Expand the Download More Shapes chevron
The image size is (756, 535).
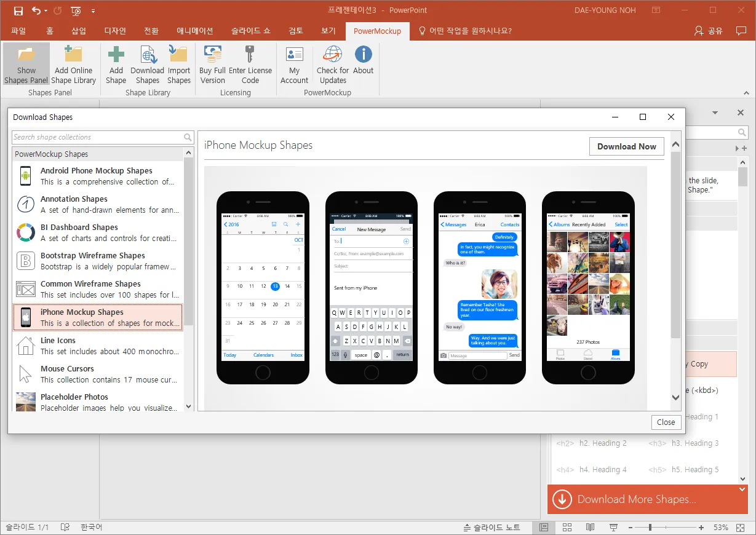coord(742,490)
